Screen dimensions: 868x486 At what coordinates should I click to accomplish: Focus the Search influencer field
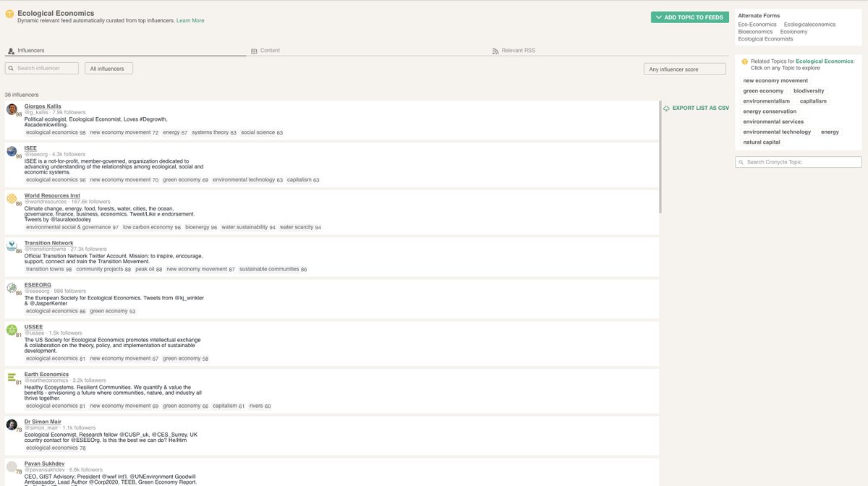coord(42,68)
